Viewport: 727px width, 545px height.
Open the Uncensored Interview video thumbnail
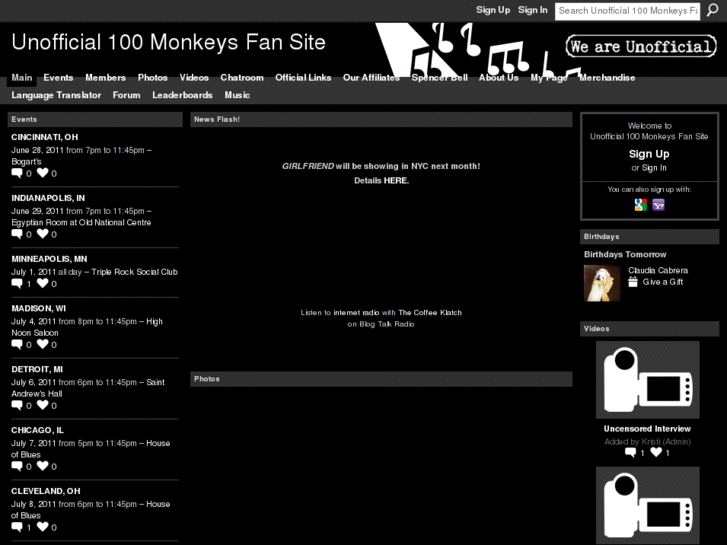pyautogui.click(x=648, y=380)
